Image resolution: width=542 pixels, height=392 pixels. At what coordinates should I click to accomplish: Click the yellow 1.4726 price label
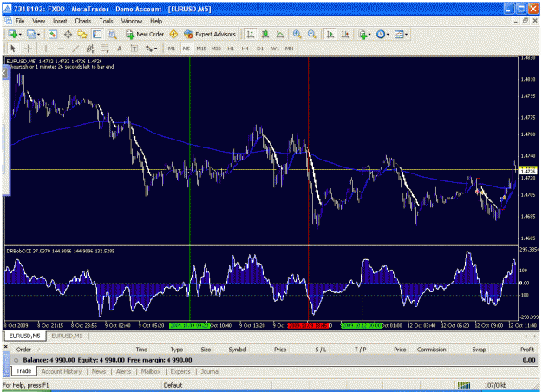[x=528, y=170]
